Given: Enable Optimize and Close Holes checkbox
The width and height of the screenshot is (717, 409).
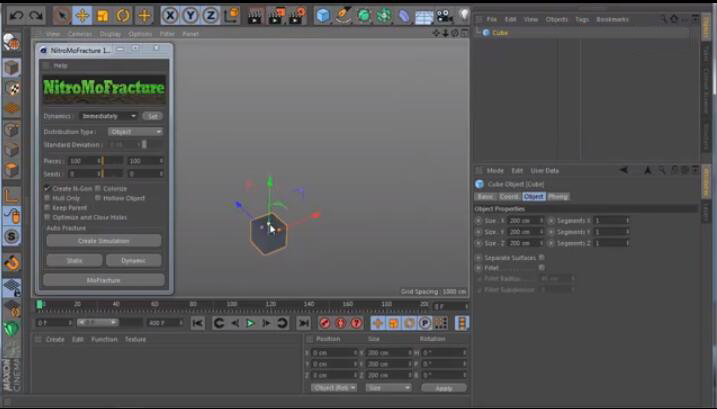Looking at the screenshot, I should [47, 217].
